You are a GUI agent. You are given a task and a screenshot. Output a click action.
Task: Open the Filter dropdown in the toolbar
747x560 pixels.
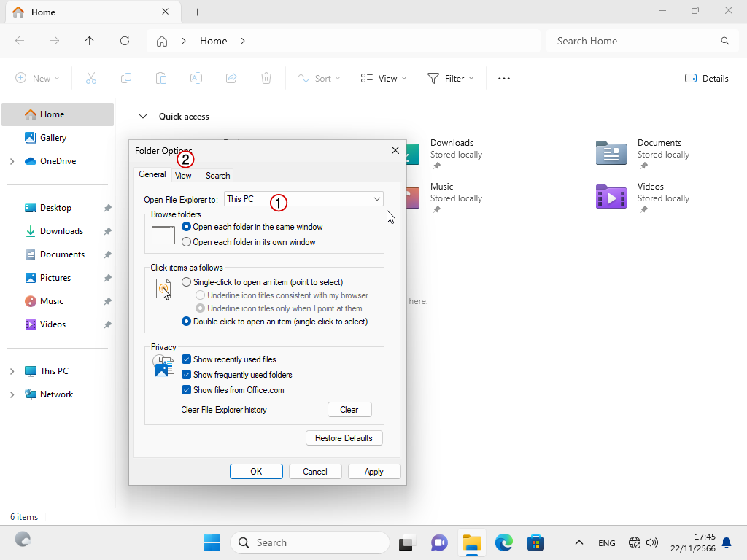click(450, 79)
